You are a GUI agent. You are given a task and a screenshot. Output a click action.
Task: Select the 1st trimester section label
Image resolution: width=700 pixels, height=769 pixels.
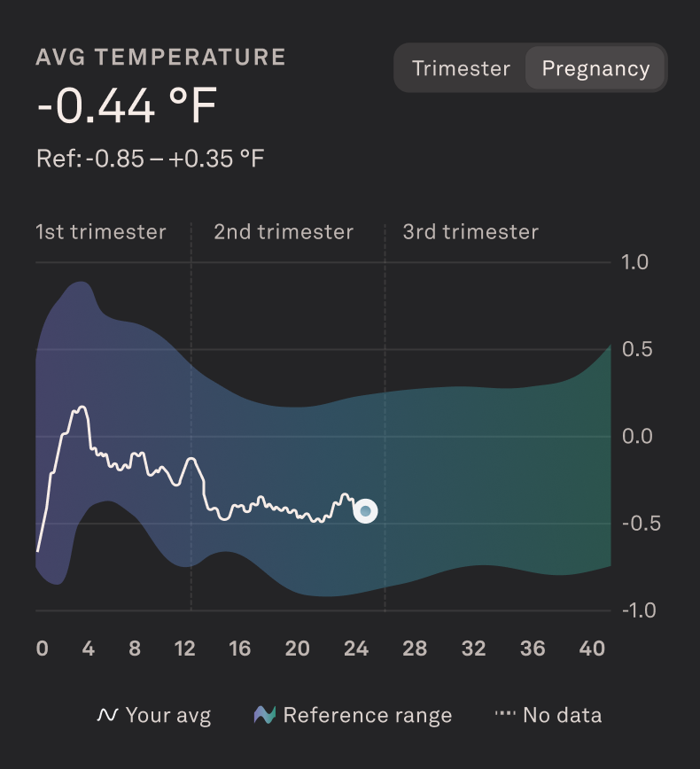coord(100,232)
